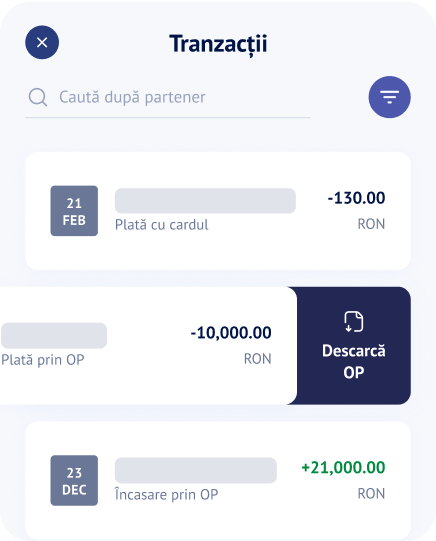Click the hidden partner name in 21 FEB row

click(205, 201)
